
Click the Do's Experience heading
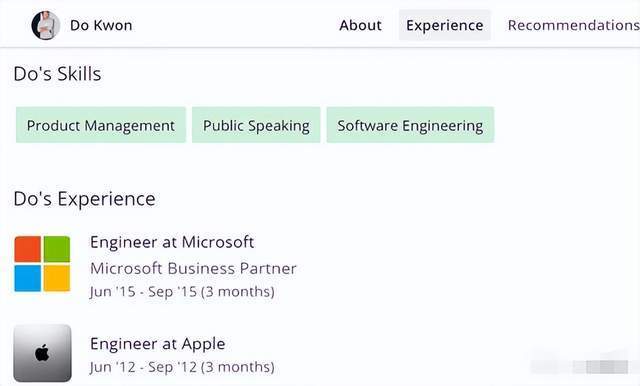coord(84,199)
